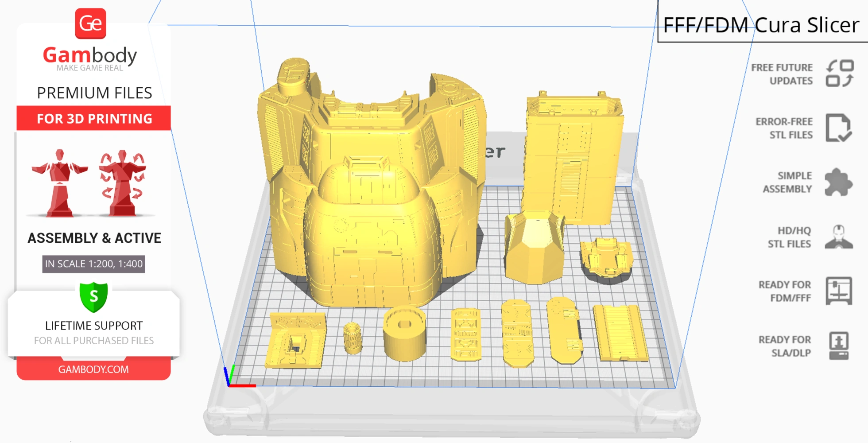Open the GAMBODY.COM link

tap(93, 369)
